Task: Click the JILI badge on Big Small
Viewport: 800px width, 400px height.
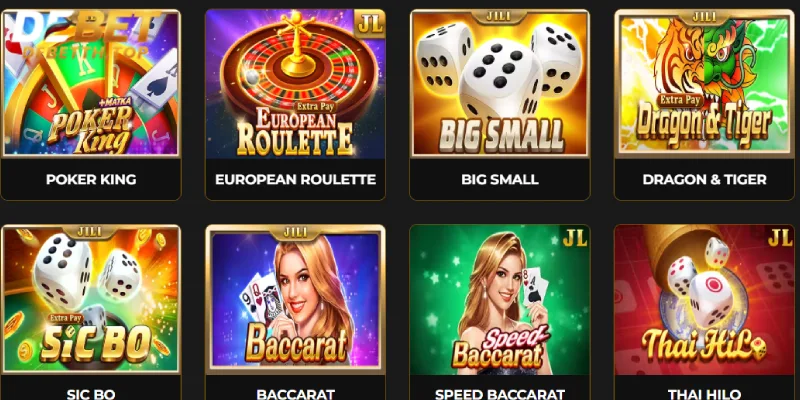Action: [x=499, y=16]
